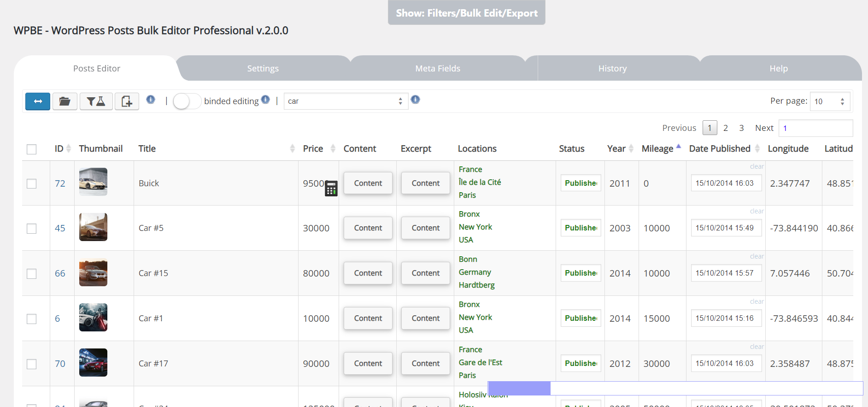This screenshot has width=868, height=407.
Task: Click the Car #15 thumbnail image
Action: (93, 273)
